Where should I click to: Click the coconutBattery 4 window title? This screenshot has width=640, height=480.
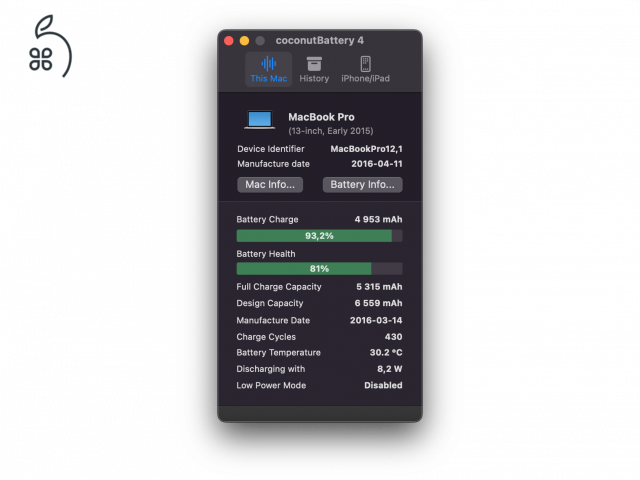(319, 40)
